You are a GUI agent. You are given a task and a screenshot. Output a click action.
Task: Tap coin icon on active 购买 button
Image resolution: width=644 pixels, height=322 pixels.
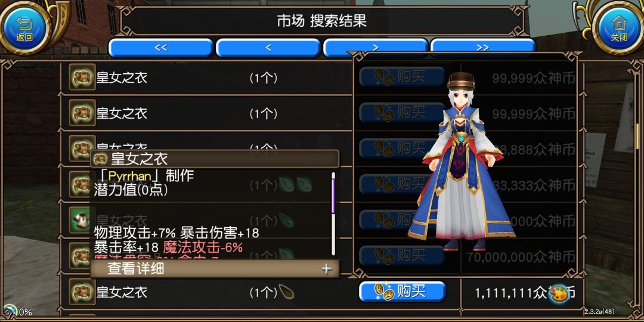[x=384, y=292]
